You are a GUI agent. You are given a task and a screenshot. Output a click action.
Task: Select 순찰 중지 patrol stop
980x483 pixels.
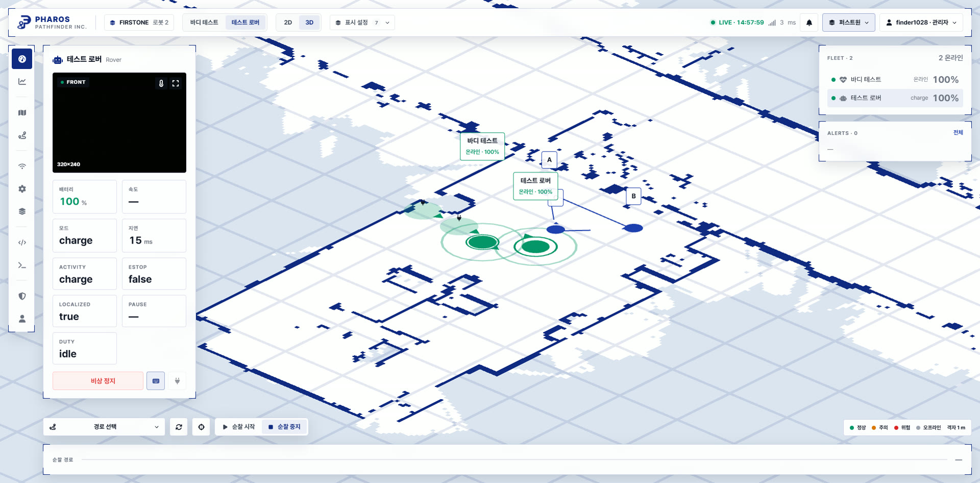284,427
